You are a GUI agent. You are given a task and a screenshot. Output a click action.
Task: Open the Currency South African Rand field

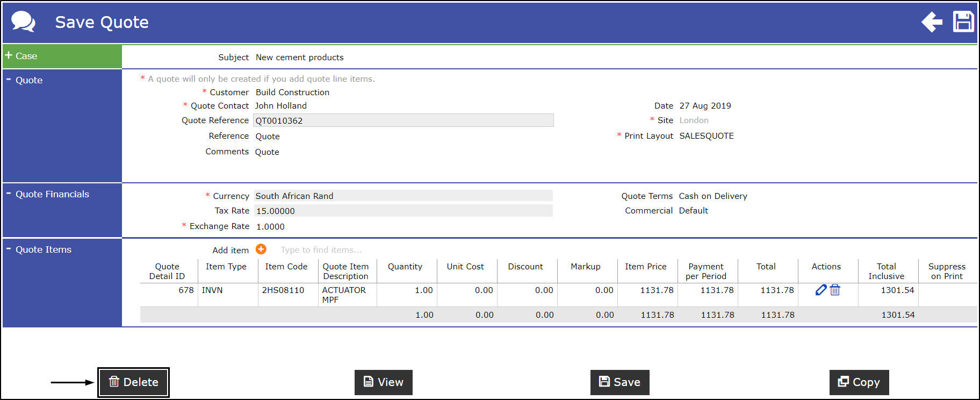[x=403, y=196]
